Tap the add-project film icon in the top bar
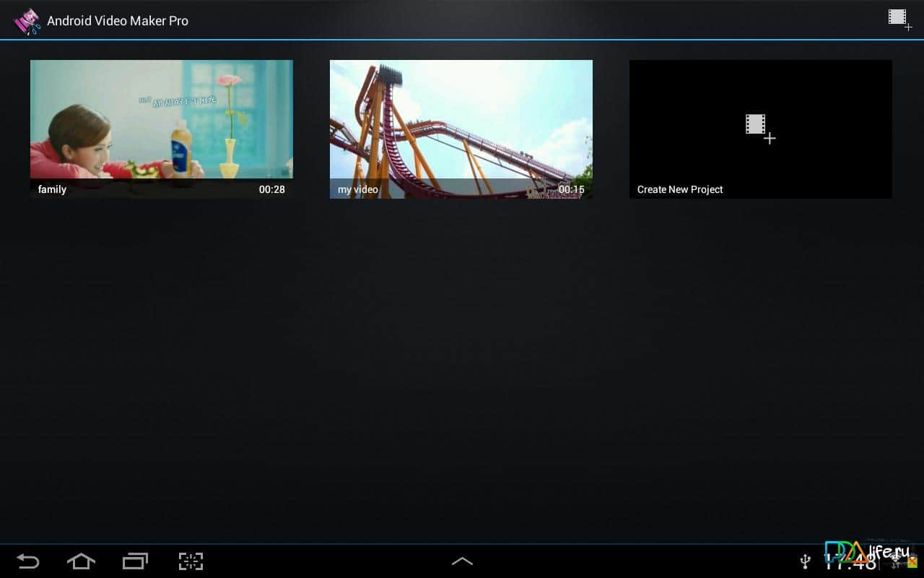This screenshot has width=924, height=578. [899, 19]
